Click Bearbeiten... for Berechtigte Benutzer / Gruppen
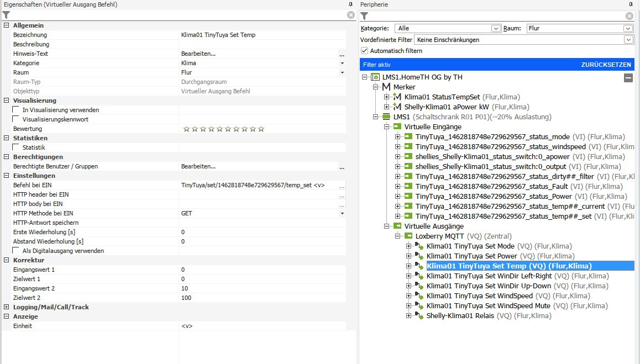The width and height of the screenshot is (640, 364). (x=198, y=166)
